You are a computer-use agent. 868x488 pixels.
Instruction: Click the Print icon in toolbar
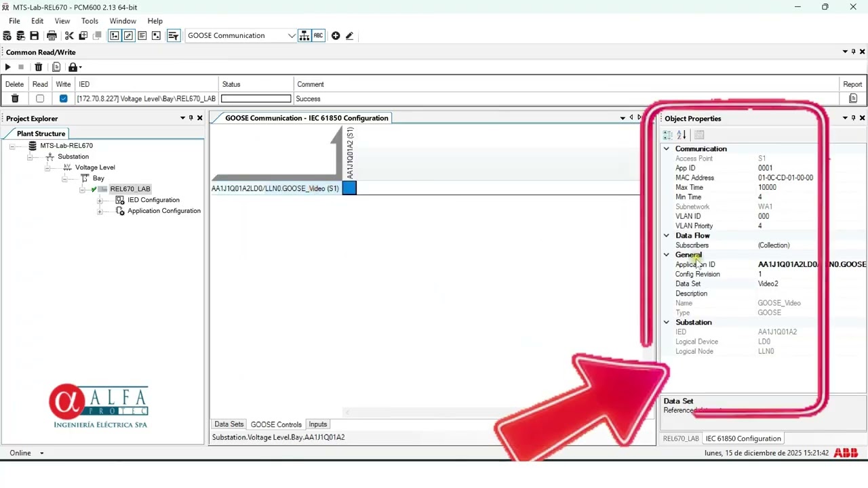coord(52,36)
